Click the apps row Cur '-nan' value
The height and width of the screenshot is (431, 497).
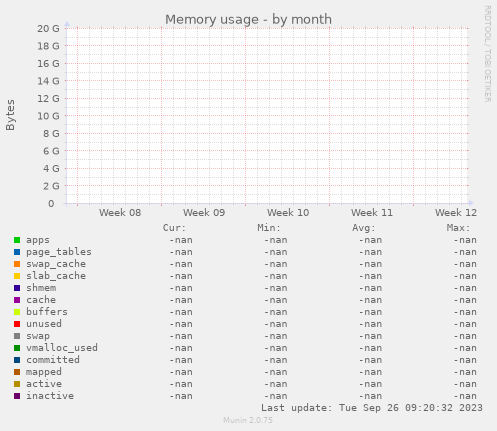click(x=181, y=240)
